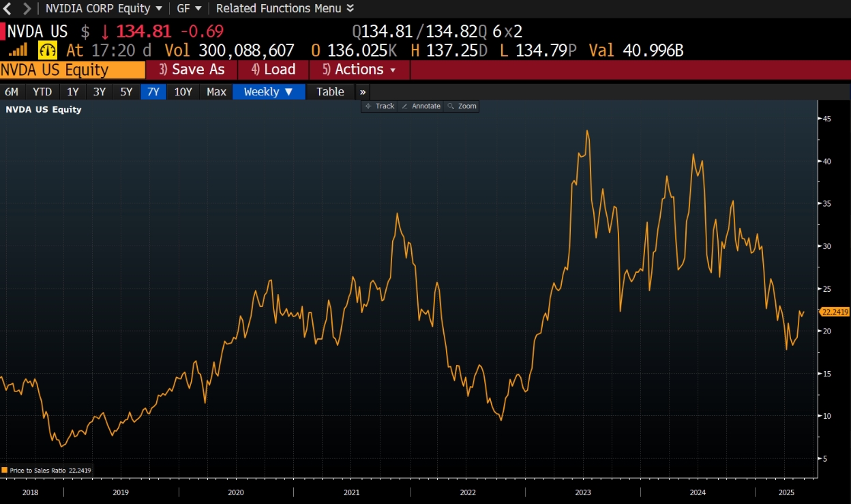Click the Load button
The image size is (851, 504).
tap(273, 70)
